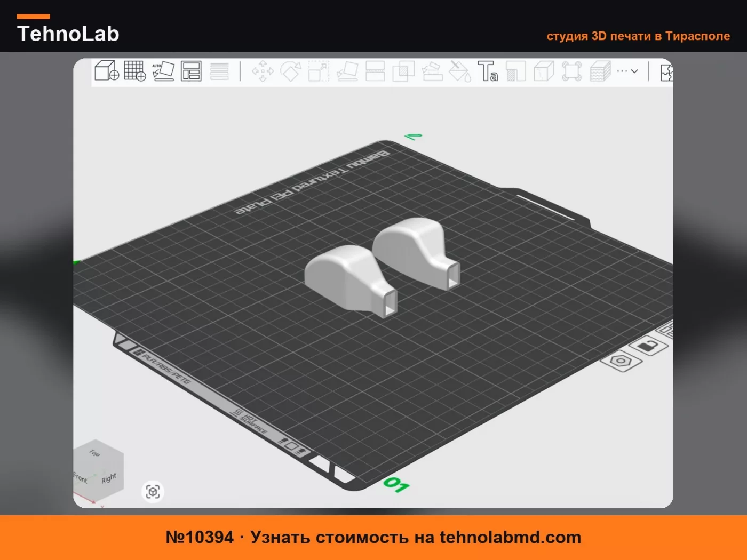Open plate settings hexagon nut icon
Image resolution: width=747 pixels, height=560 pixels.
[621, 361]
